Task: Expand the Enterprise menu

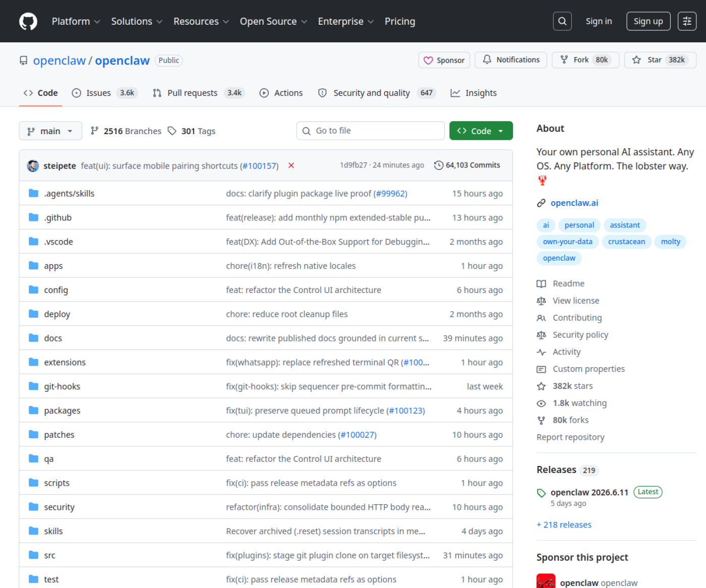Action: click(346, 21)
